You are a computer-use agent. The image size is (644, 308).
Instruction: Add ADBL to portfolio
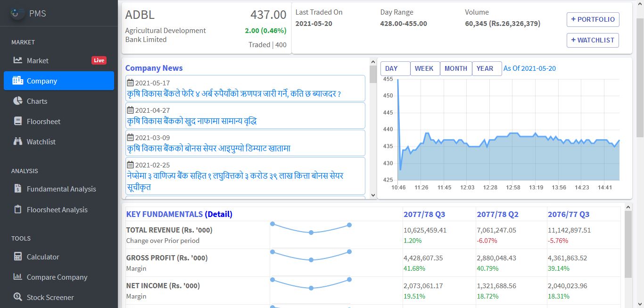(x=593, y=19)
